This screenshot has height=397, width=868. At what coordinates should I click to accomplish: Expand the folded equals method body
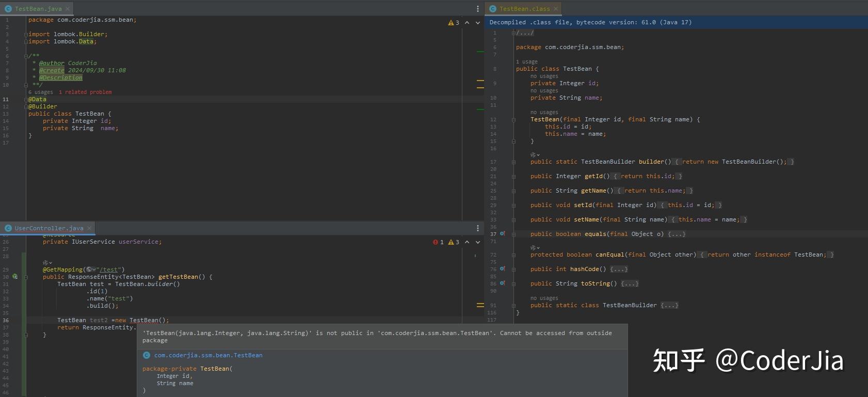(677, 234)
